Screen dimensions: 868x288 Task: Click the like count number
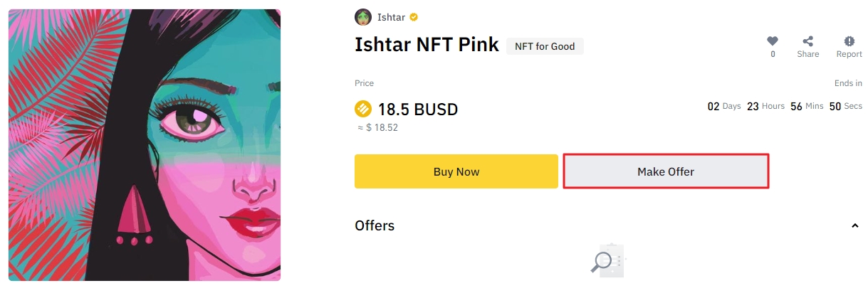click(773, 54)
